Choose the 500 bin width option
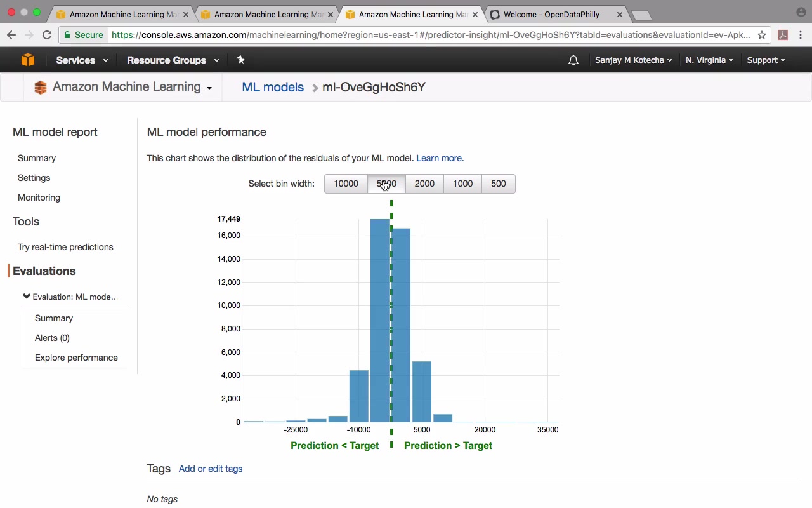Screen dimensions: 812x508 (x=499, y=184)
